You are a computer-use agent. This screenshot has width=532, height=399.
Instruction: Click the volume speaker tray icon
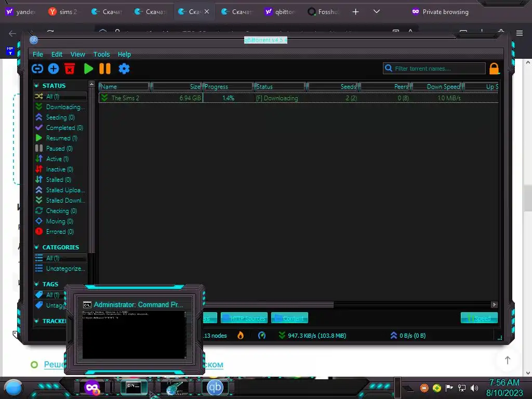(474, 388)
